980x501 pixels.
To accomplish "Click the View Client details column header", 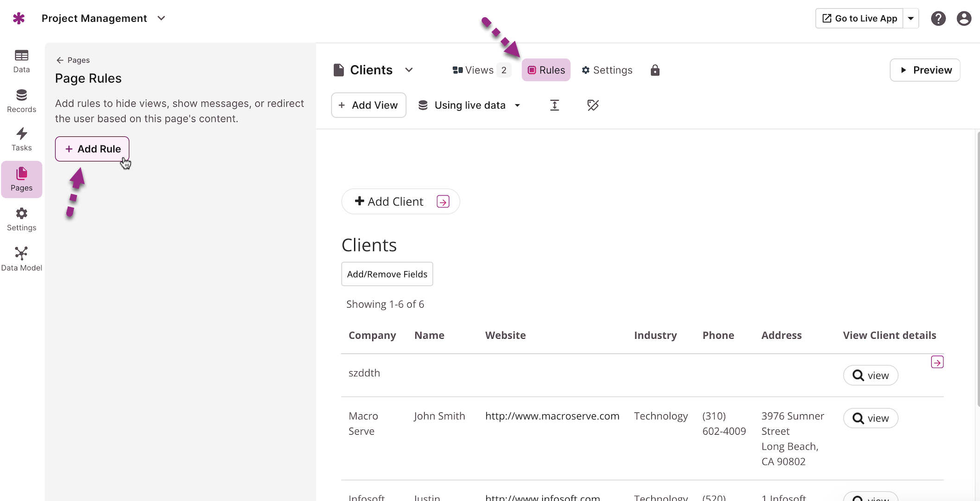I will [890, 335].
